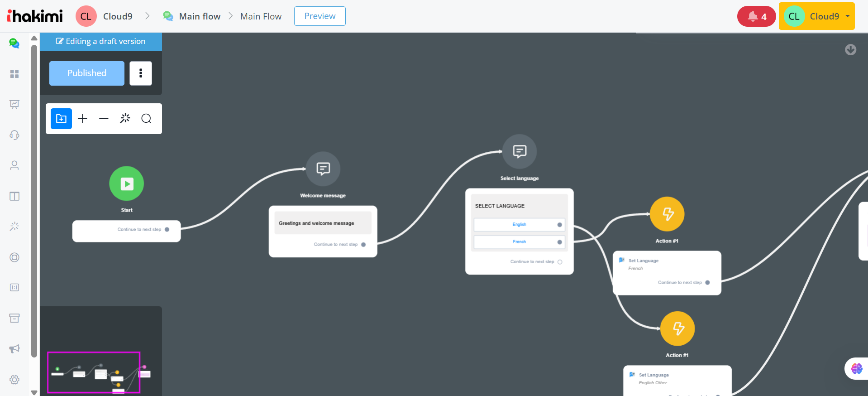Open the three-dot more options menu
This screenshot has height=396, width=868.
pyautogui.click(x=141, y=73)
